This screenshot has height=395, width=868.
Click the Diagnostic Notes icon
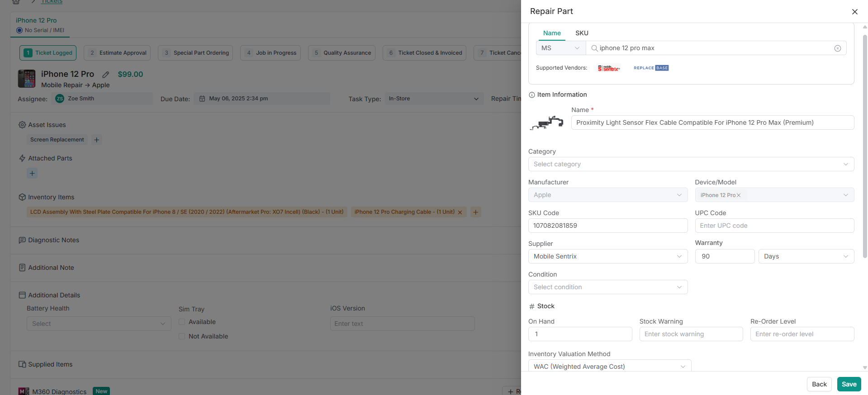tap(22, 240)
